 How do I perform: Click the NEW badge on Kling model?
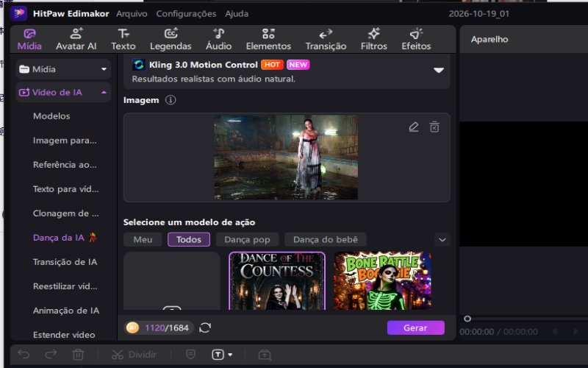pos(298,65)
